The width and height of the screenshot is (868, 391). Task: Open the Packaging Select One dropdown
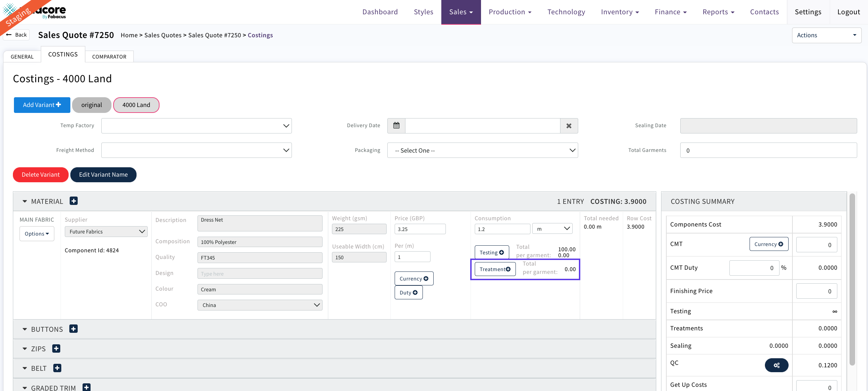click(482, 151)
